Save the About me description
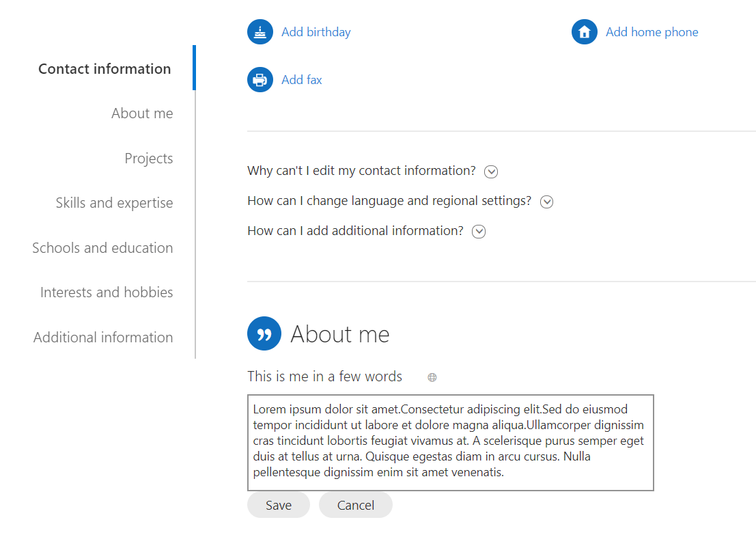 [x=279, y=505]
